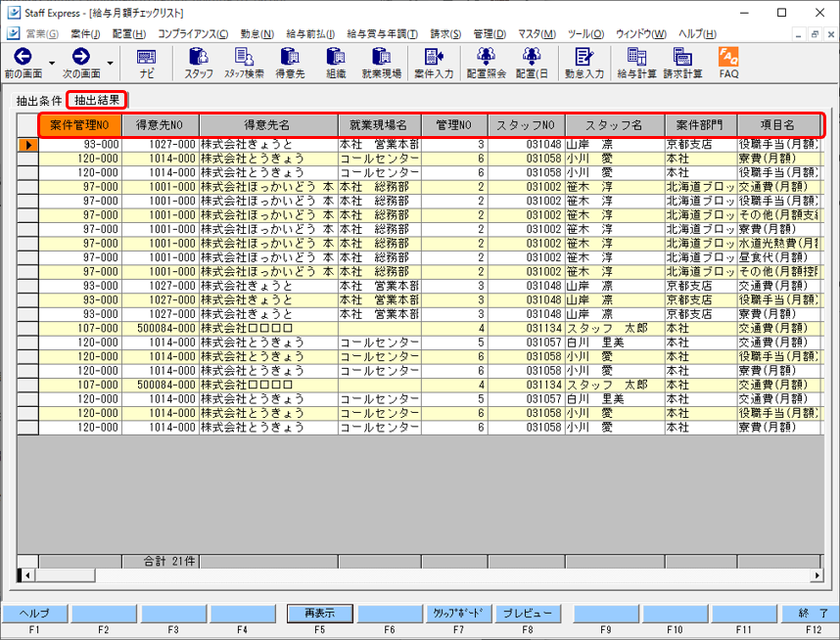Open the 給与前払(I) menu
Image resolution: width=840 pixels, height=640 pixels.
tap(310, 33)
